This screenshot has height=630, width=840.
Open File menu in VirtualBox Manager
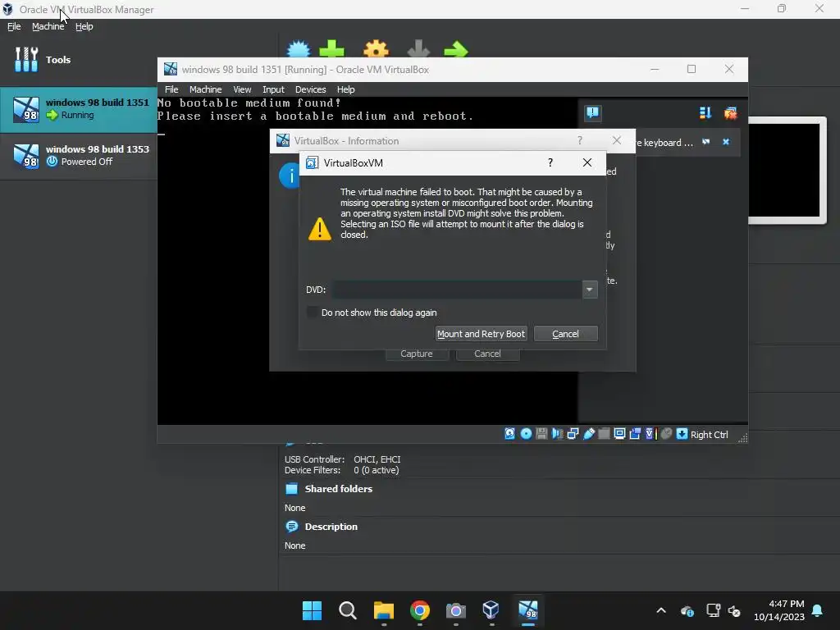pyautogui.click(x=14, y=26)
